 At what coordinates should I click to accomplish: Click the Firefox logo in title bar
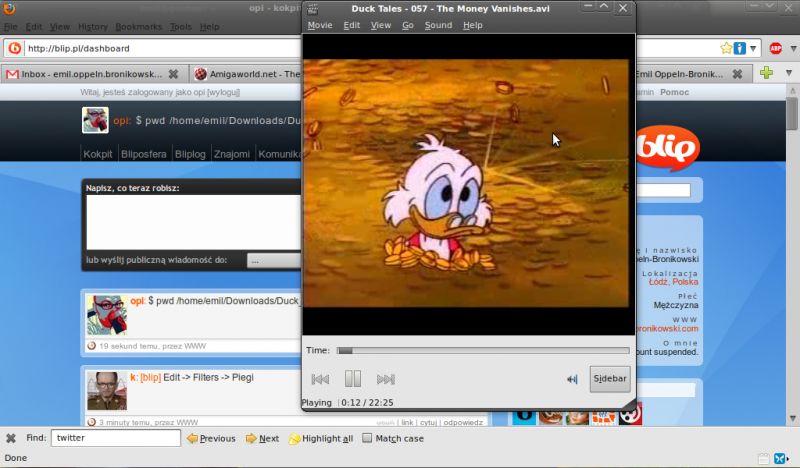(9, 8)
